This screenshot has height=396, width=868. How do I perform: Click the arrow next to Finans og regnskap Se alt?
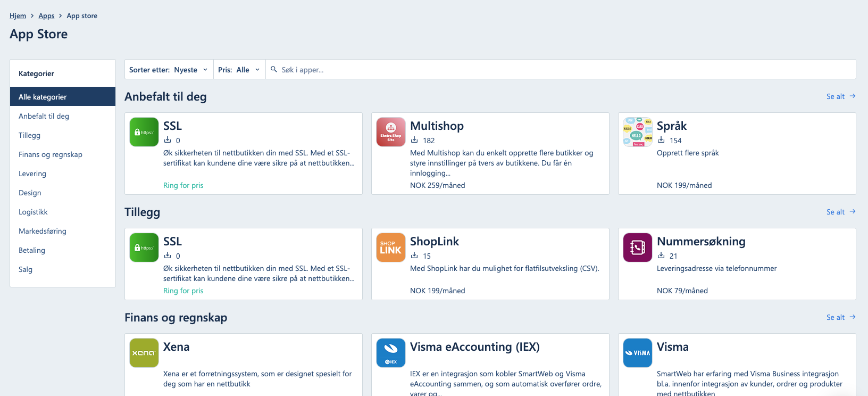(853, 317)
